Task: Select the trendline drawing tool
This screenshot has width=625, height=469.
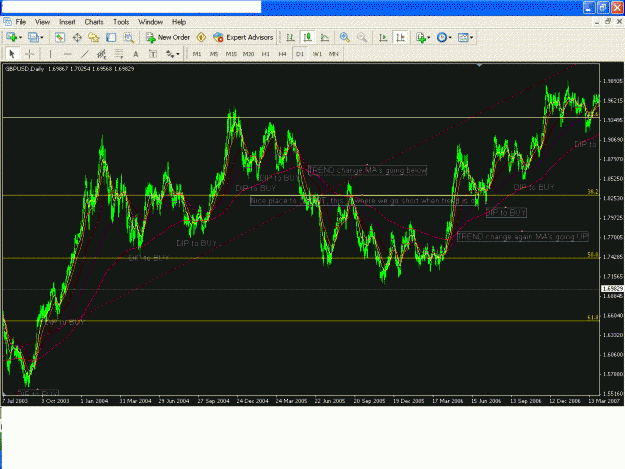Action: [x=85, y=54]
